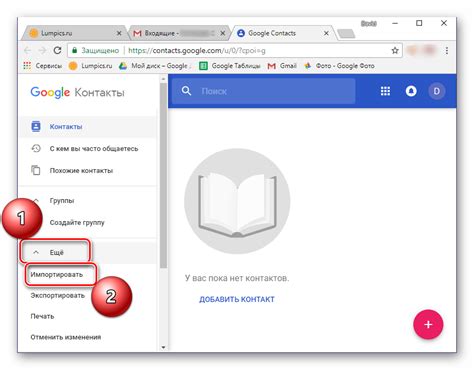Open the Google Таблицы bookmark

(x=230, y=66)
